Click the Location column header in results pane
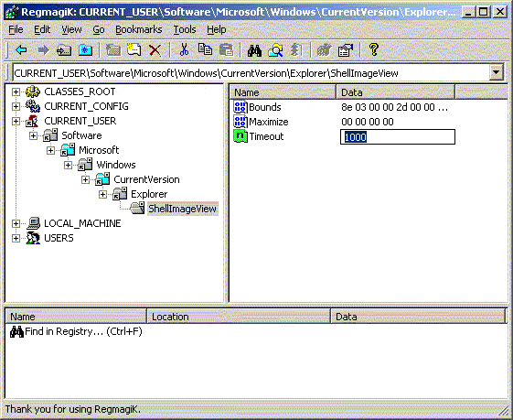513x420 pixels. [x=239, y=317]
